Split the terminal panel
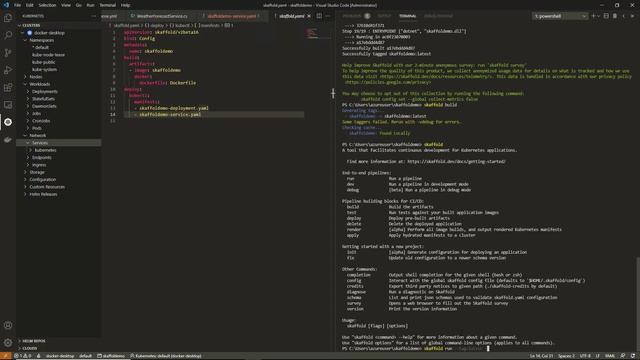 click(x=606, y=16)
